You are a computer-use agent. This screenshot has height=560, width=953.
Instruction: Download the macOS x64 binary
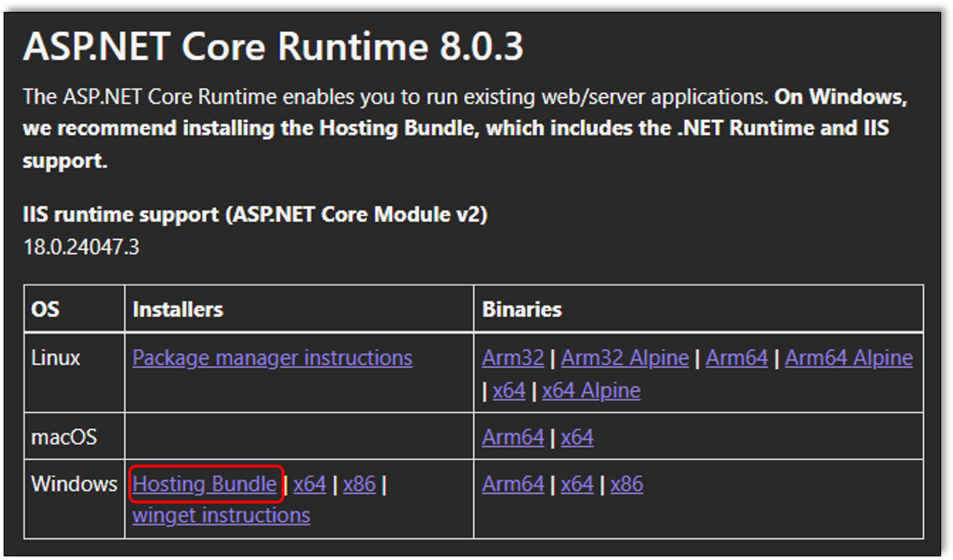(577, 437)
